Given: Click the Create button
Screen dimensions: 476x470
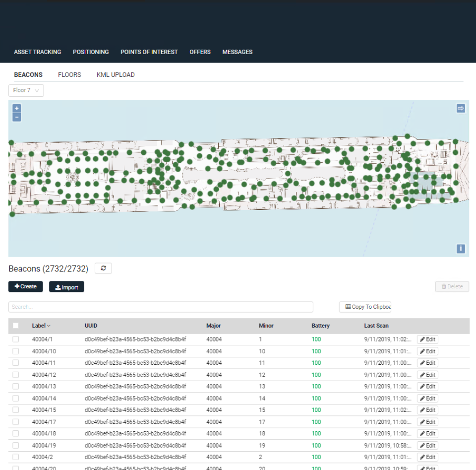Looking at the screenshot, I should [25, 286].
